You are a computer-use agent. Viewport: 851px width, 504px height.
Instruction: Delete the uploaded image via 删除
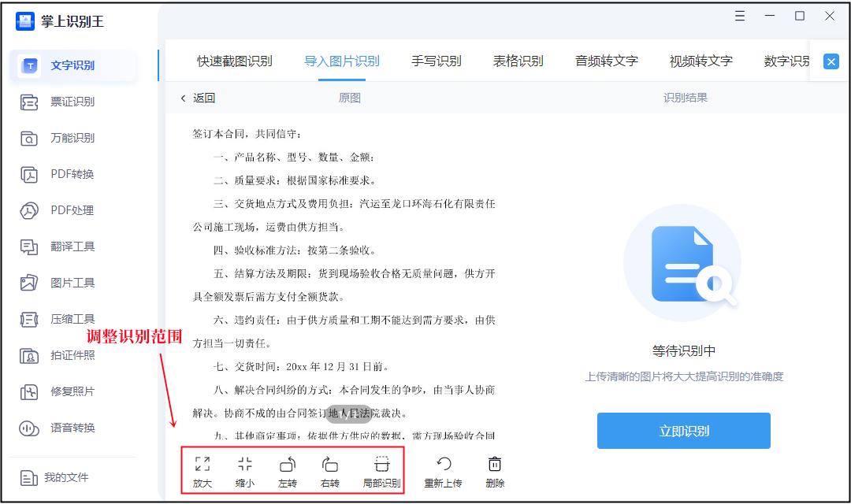494,470
